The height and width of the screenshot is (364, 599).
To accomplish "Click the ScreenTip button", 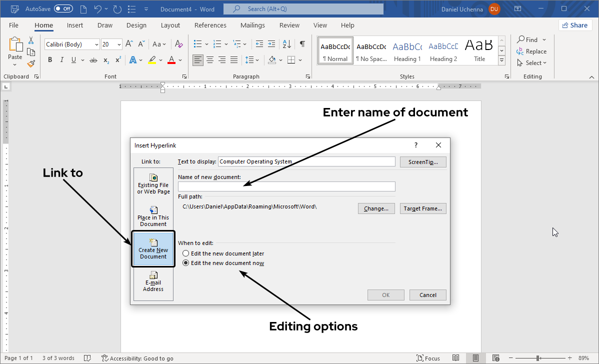I will point(423,162).
